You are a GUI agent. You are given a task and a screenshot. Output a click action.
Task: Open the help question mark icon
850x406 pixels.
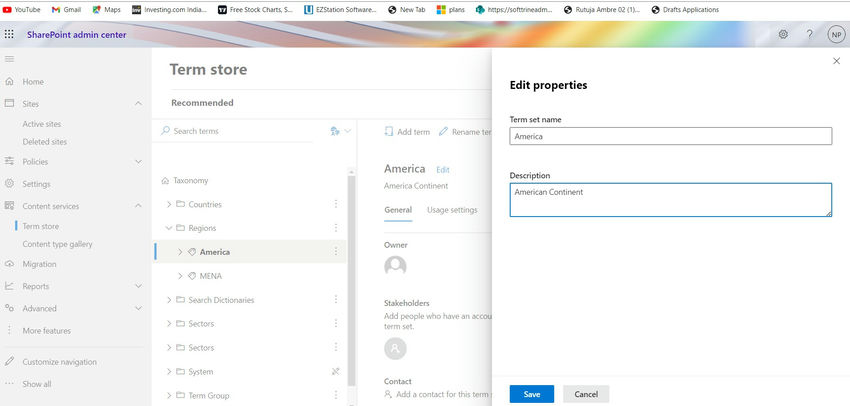[x=809, y=34]
